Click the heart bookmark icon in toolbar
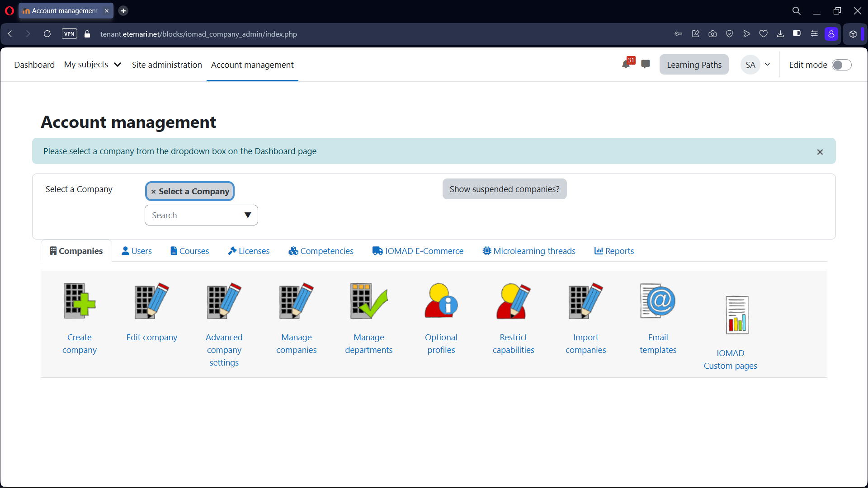Screen dimensions: 868x488 coord(764,34)
